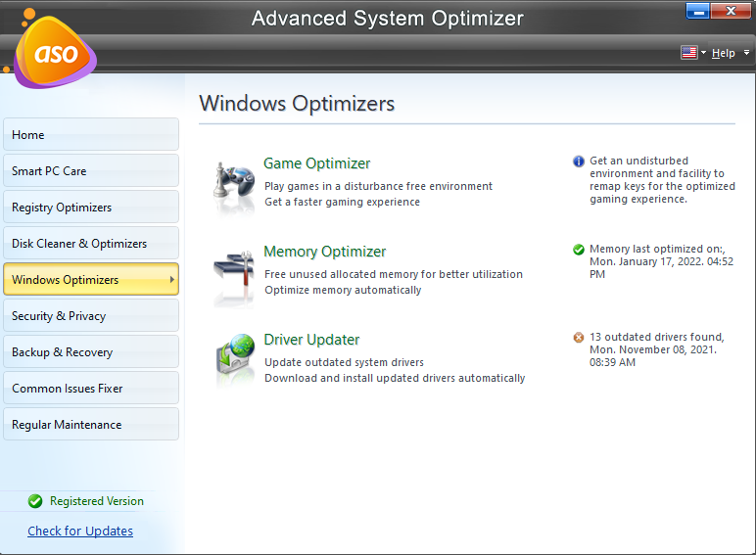Click 'Optimize memory automatically' text
The width and height of the screenshot is (756, 555).
(343, 290)
